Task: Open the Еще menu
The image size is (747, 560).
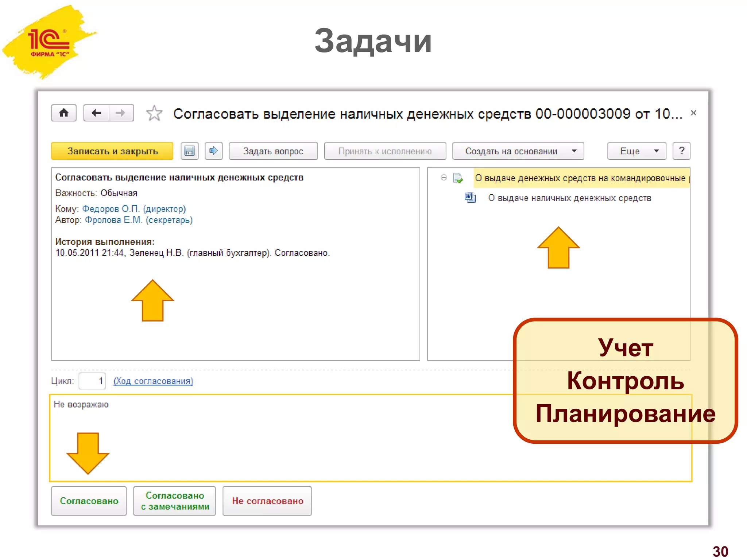Action: point(636,151)
